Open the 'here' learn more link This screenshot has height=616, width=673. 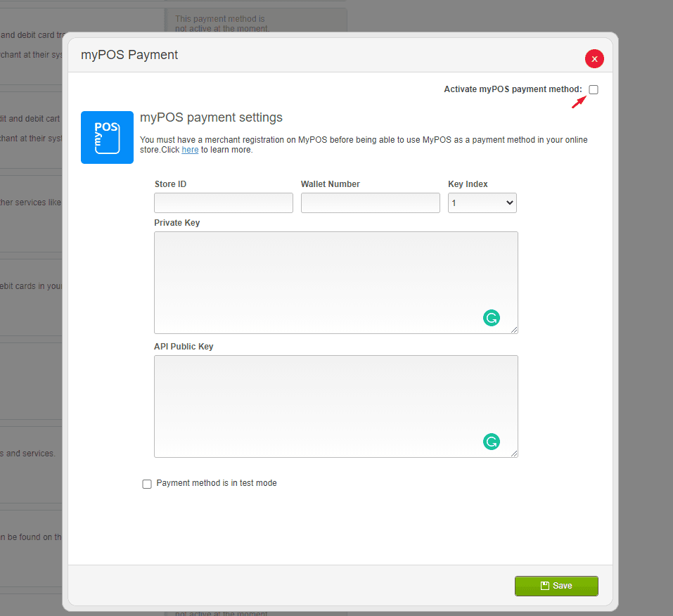[x=190, y=150]
